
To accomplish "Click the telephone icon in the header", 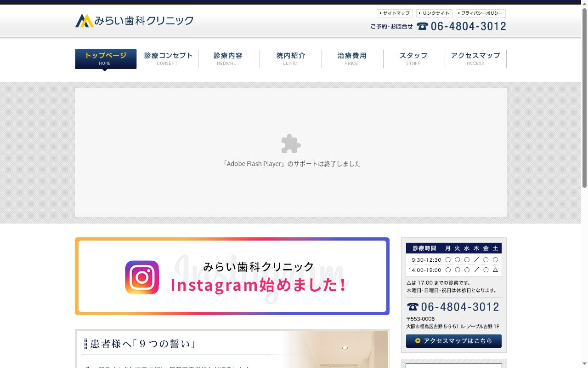I will 423,26.
